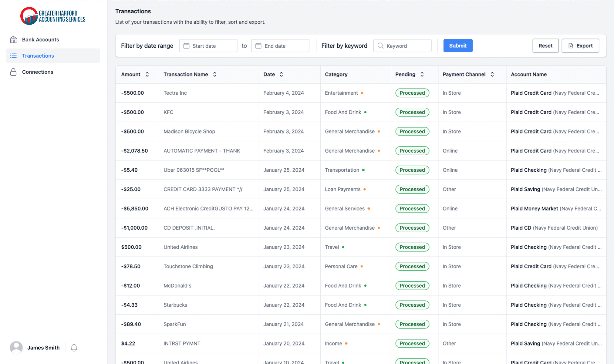Navigate to Bank Accounts in the sidebar

coord(40,39)
